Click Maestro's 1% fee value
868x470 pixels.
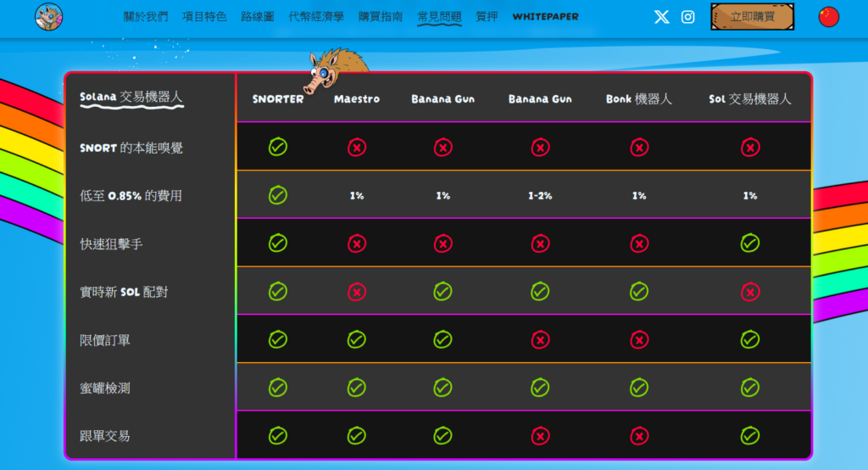tap(357, 196)
